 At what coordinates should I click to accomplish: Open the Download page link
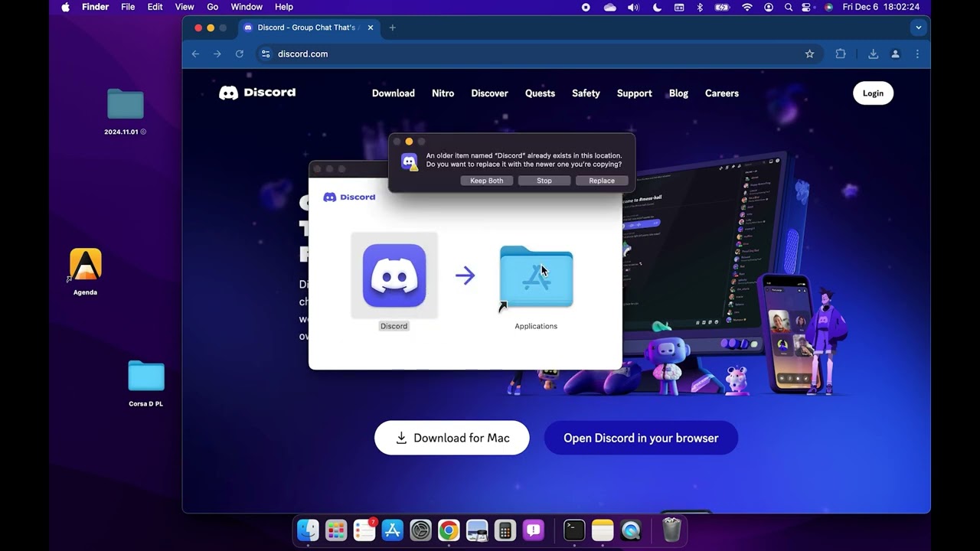tap(394, 93)
